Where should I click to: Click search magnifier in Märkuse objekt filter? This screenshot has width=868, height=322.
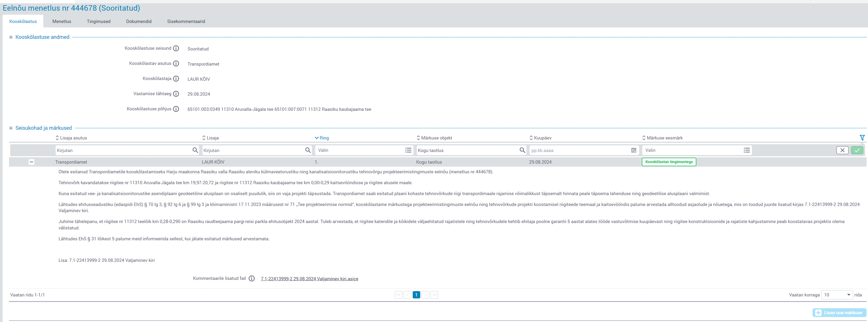click(522, 150)
